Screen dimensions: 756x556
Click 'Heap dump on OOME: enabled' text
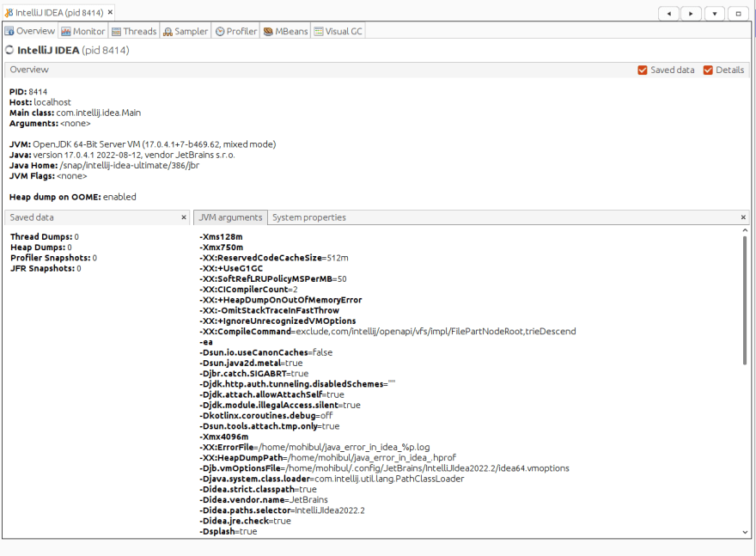point(73,197)
